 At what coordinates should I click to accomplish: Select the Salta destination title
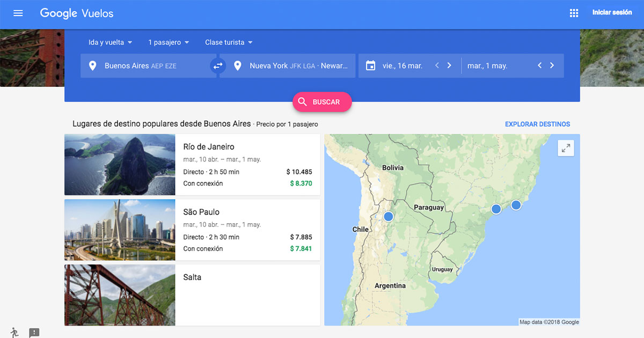coord(192,277)
